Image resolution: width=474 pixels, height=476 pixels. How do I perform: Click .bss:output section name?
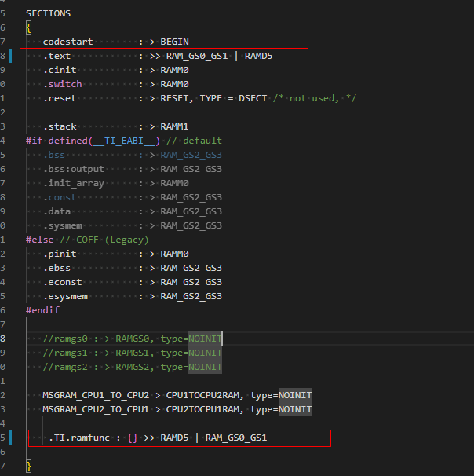[74, 169]
